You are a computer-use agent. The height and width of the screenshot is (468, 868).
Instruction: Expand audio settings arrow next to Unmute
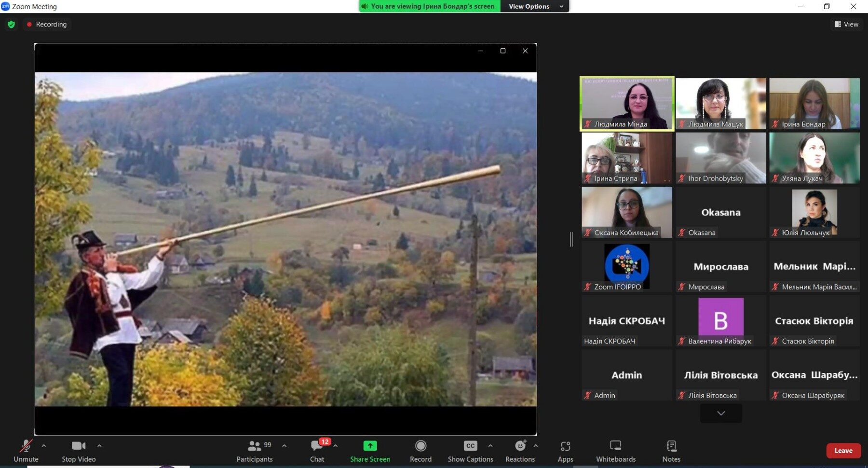(x=44, y=446)
